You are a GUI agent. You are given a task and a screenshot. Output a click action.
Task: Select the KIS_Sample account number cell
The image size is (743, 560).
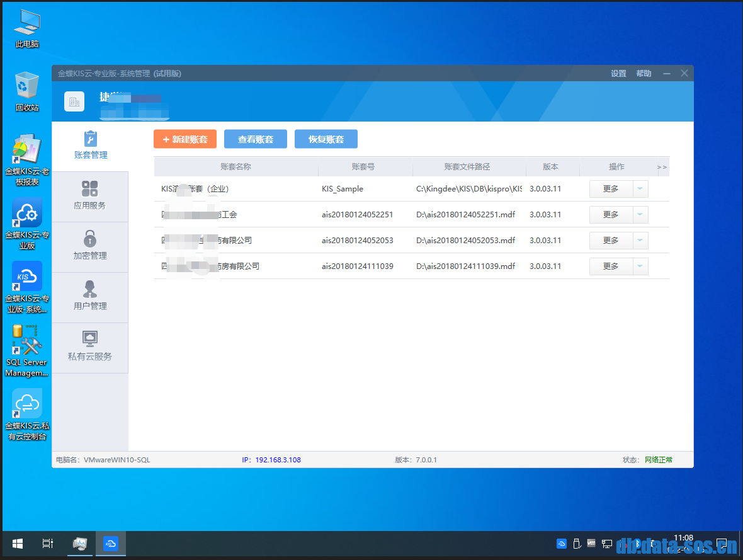[x=343, y=189]
